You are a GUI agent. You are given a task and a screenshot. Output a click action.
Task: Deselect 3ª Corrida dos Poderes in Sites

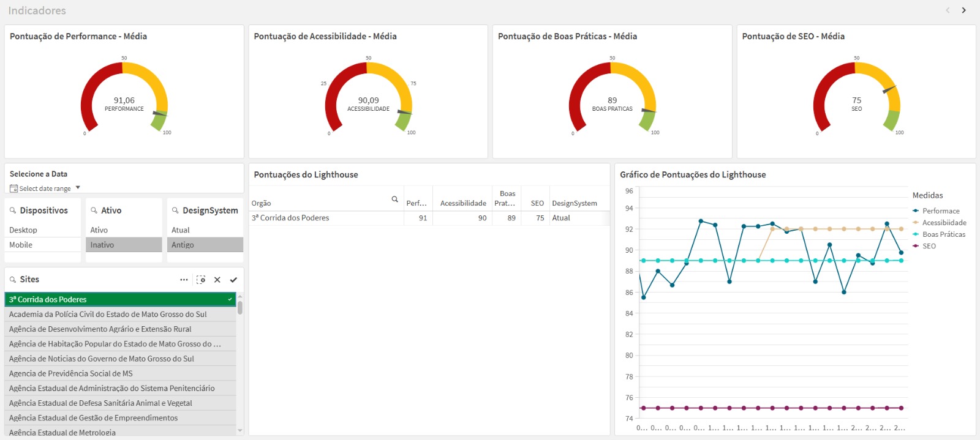point(120,299)
